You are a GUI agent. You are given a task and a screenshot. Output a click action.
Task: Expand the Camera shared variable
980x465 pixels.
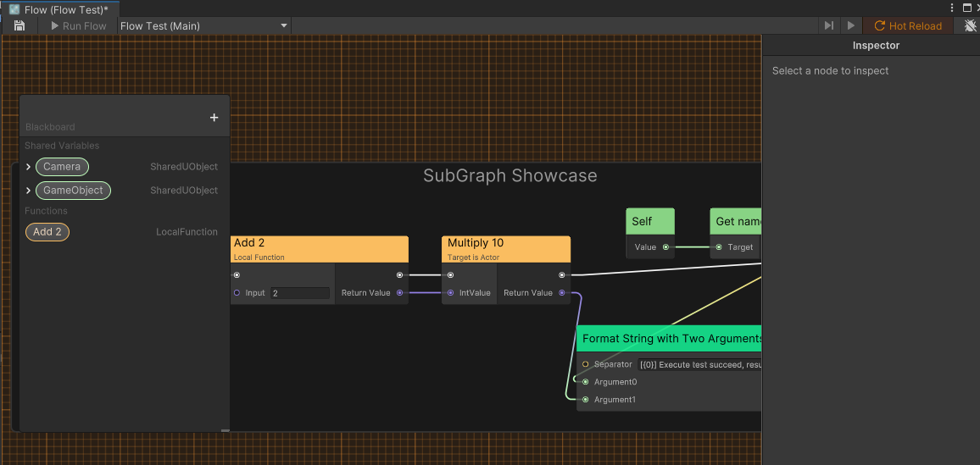[x=28, y=167]
